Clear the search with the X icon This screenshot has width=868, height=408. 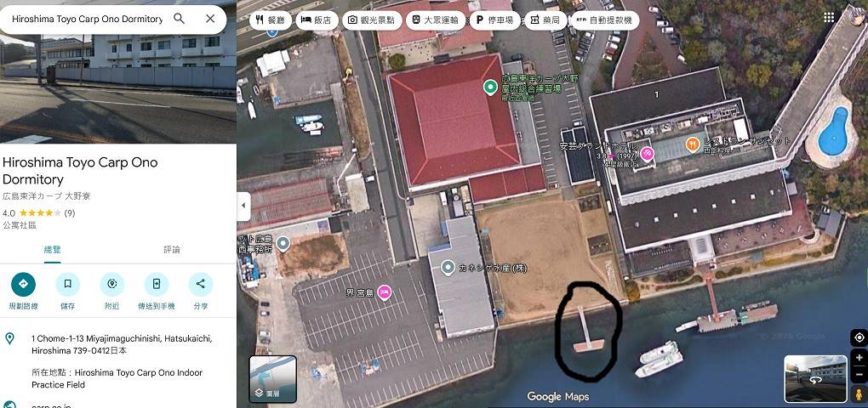(x=210, y=19)
